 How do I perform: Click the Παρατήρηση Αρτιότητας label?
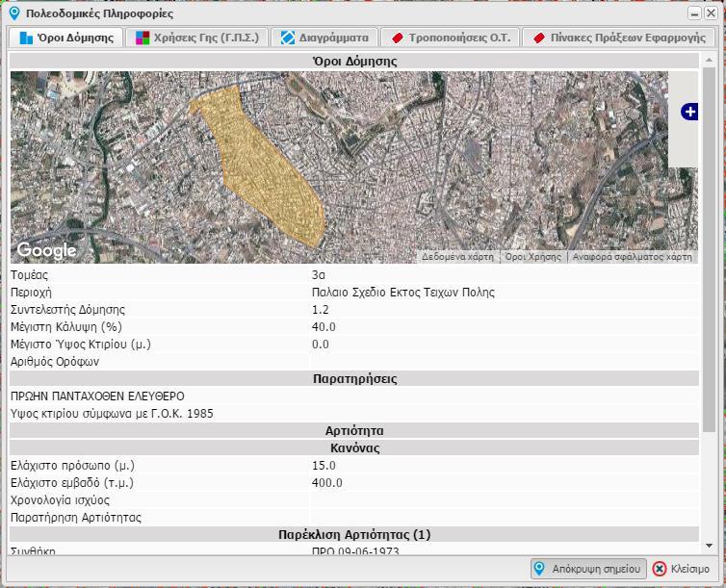[x=76, y=517]
